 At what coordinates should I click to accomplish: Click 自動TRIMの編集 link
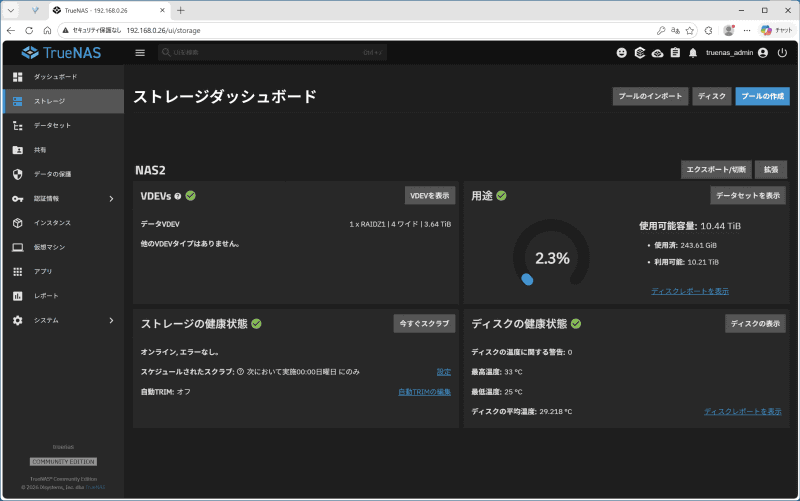coord(424,392)
